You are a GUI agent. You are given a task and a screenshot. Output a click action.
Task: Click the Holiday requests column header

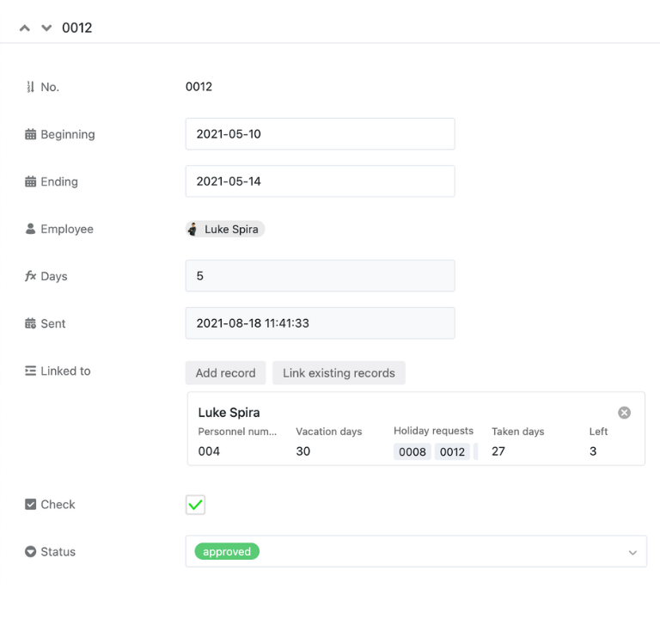433,431
